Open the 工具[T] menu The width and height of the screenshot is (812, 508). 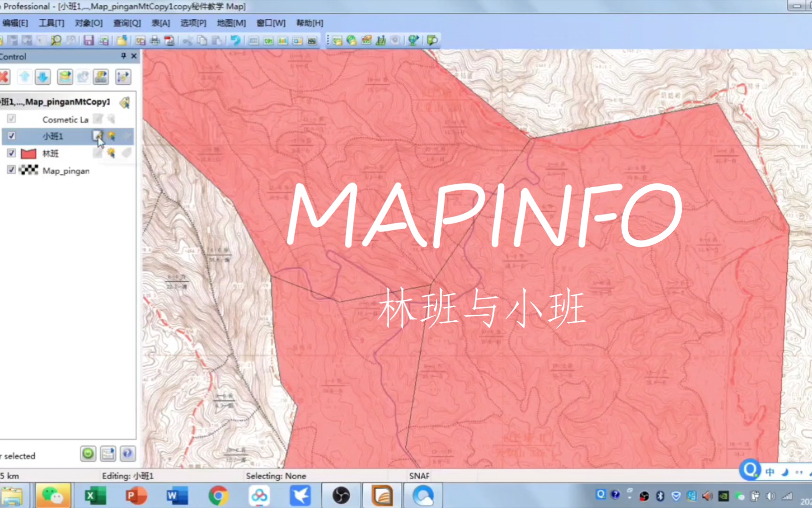click(x=51, y=23)
